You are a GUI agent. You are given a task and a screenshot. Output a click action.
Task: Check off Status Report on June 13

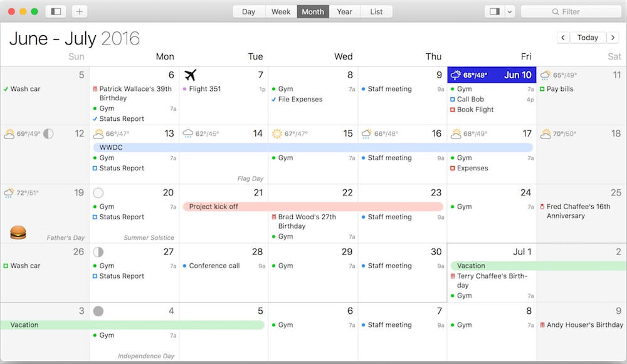95,168
